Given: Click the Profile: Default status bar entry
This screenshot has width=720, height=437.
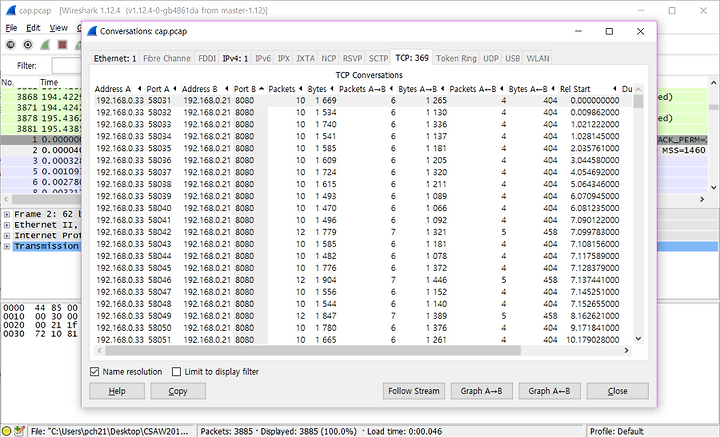Looking at the screenshot, I should (x=616, y=431).
